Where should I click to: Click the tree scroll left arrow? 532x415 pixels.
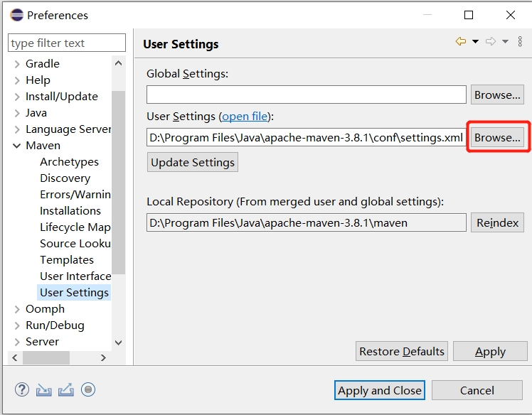[x=15, y=357]
